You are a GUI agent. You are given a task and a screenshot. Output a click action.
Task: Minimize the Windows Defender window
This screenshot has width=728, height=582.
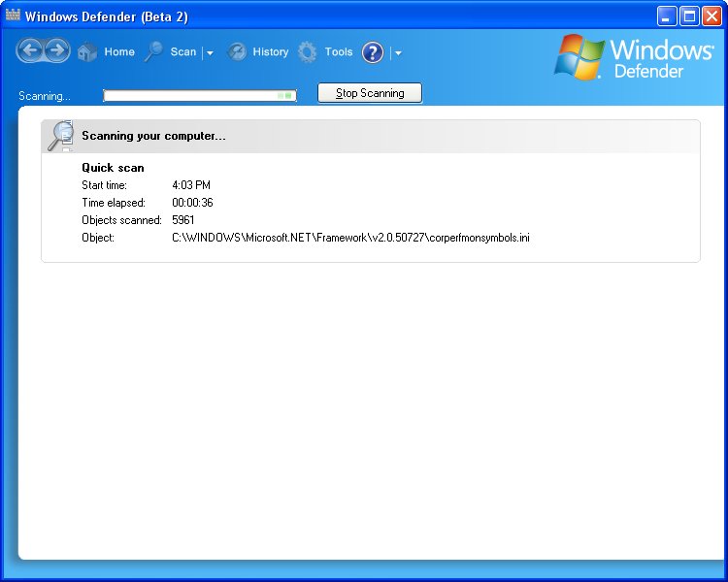pos(667,16)
